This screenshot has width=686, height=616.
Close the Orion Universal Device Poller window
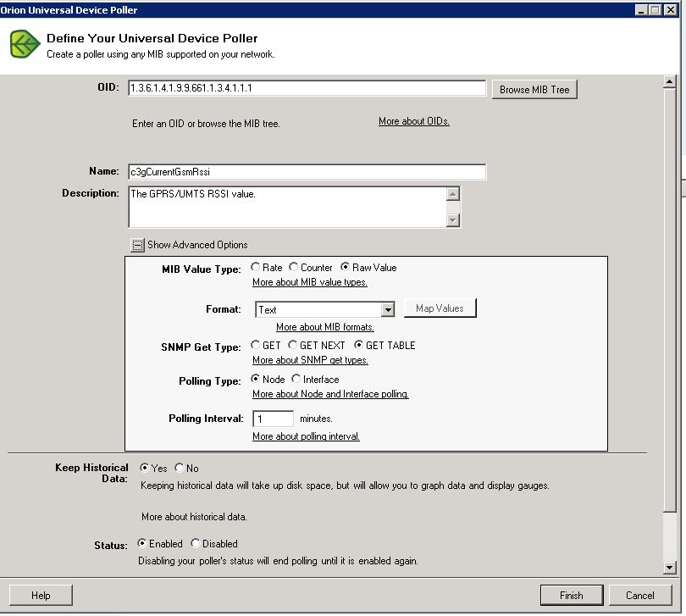click(670, 10)
